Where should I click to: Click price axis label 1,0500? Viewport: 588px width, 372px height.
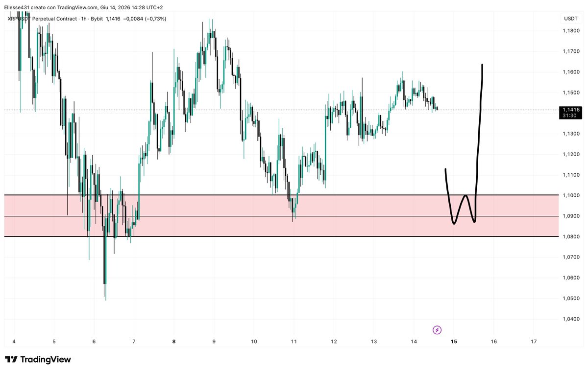pos(571,299)
